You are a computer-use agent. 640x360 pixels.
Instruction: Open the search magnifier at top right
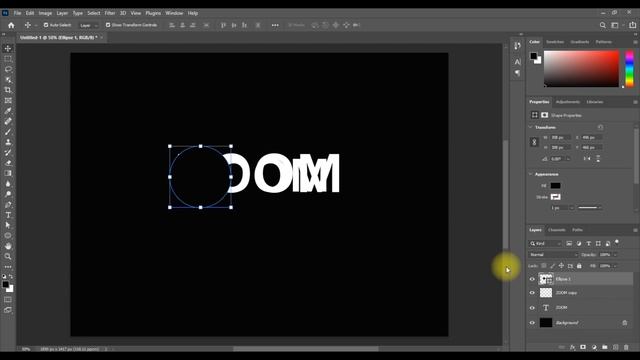602,25
